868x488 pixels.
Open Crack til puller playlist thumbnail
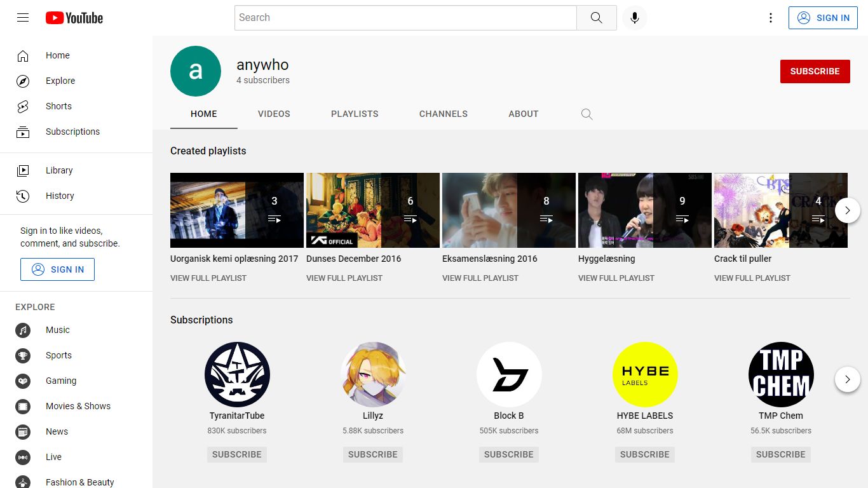(781, 210)
